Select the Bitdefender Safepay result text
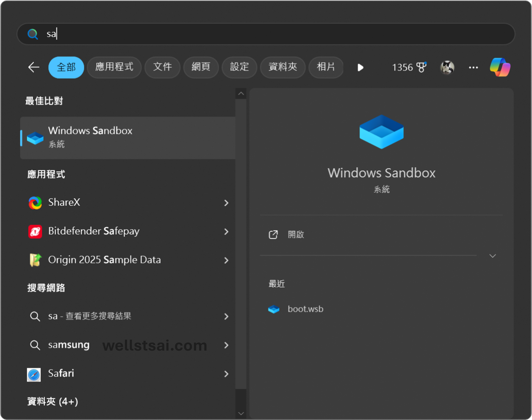 [x=94, y=231]
